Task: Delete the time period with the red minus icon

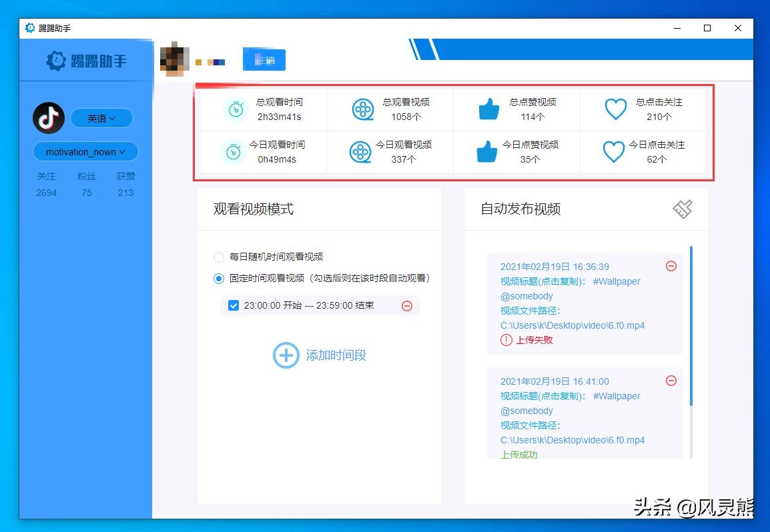Action: pyautogui.click(x=407, y=305)
